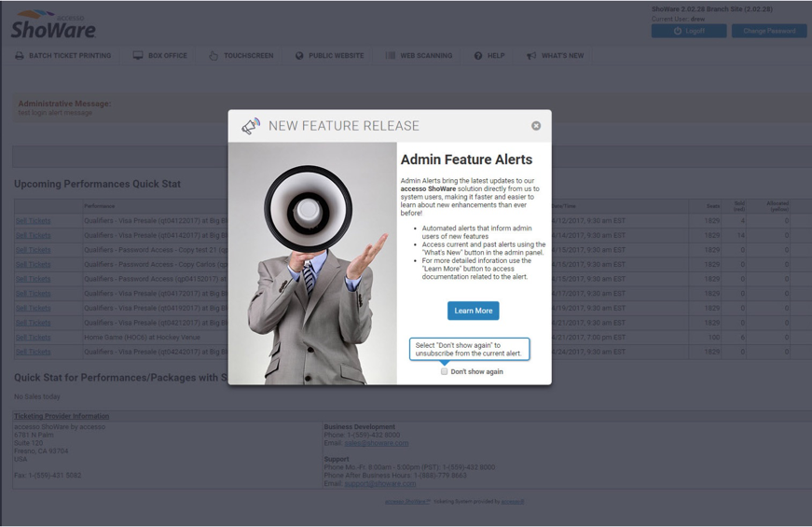
Task: Click the What's New megaphone icon
Action: pyautogui.click(x=531, y=56)
